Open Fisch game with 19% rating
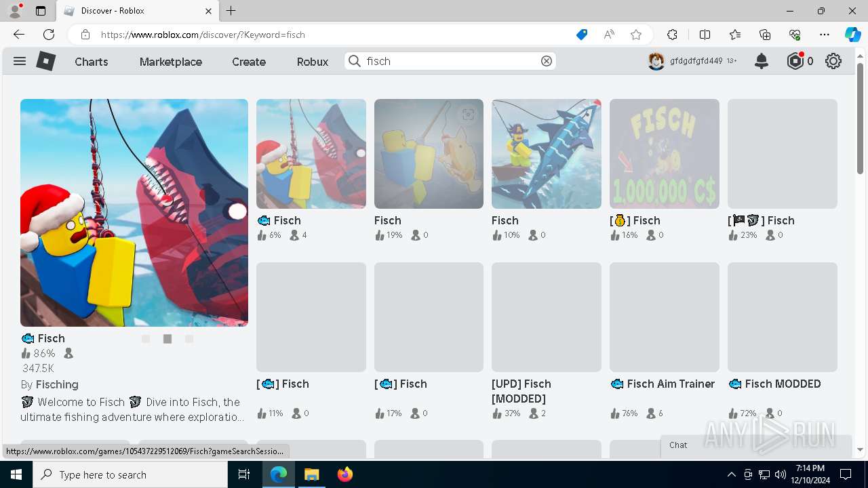This screenshot has height=488, width=868. [x=429, y=154]
